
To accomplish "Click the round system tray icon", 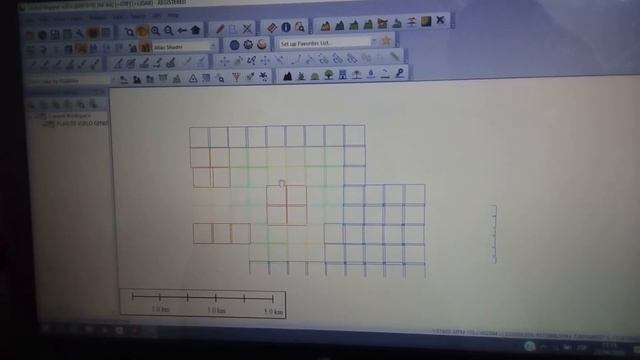I will (530, 347).
